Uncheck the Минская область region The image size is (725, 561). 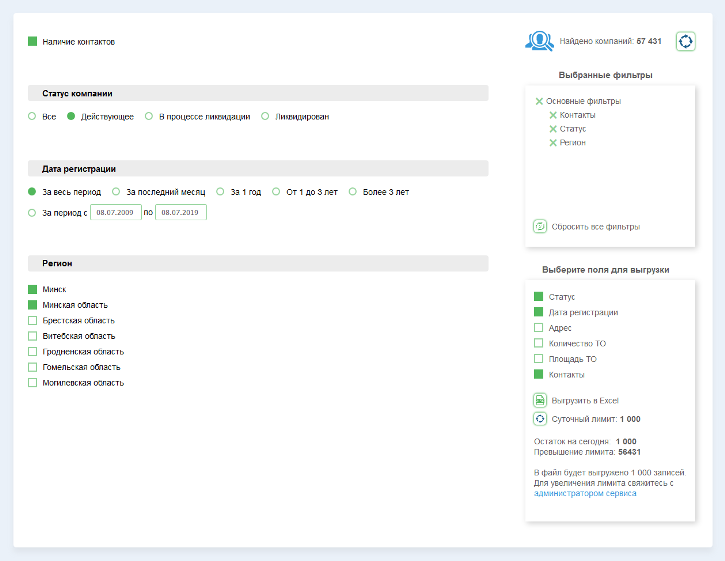tap(32, 305)
